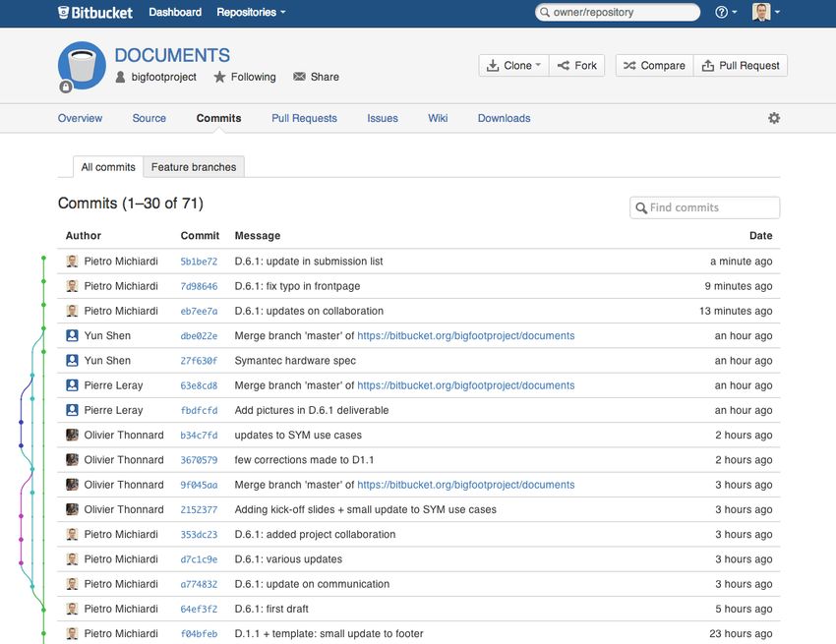Click the Share envelope icon
The image size is (836, 644).
point(300,77)
